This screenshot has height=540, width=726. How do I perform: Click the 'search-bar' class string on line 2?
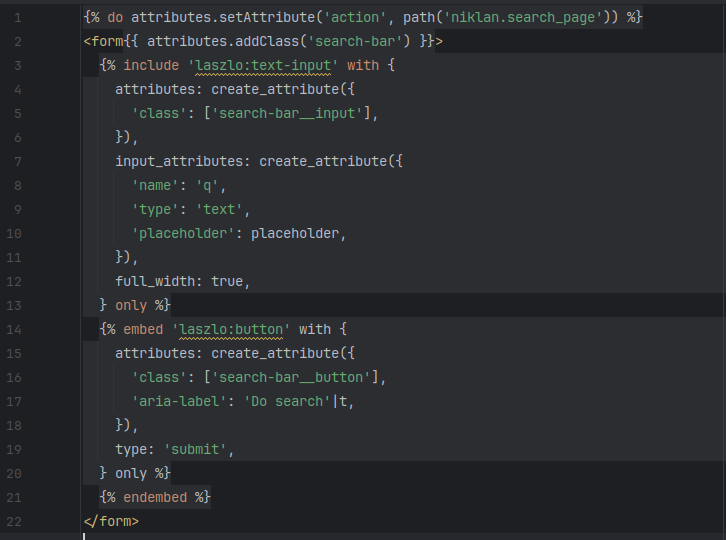tap(355, 42)
